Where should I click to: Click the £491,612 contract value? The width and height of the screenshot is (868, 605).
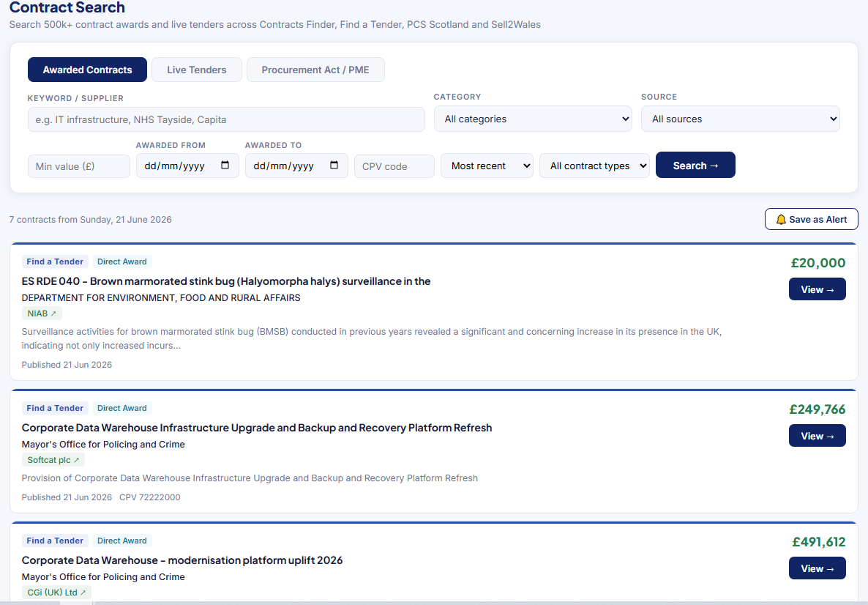(x=819, y=542)
